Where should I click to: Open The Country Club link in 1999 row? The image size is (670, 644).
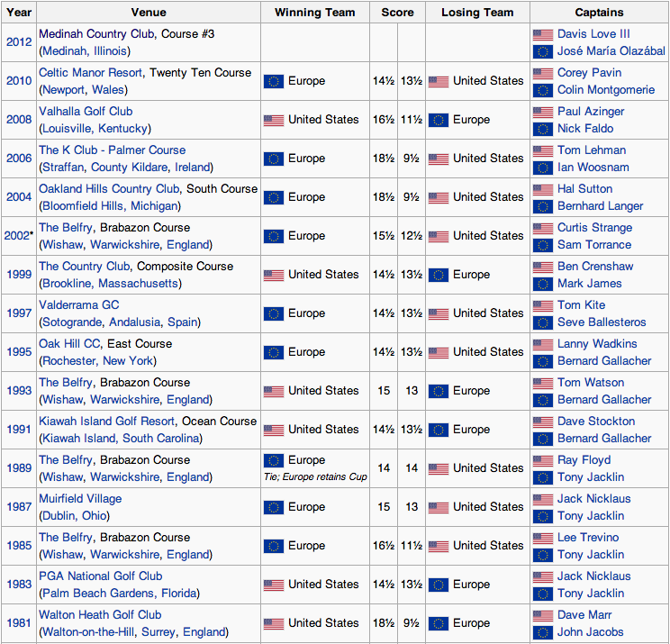click(85, 267)
